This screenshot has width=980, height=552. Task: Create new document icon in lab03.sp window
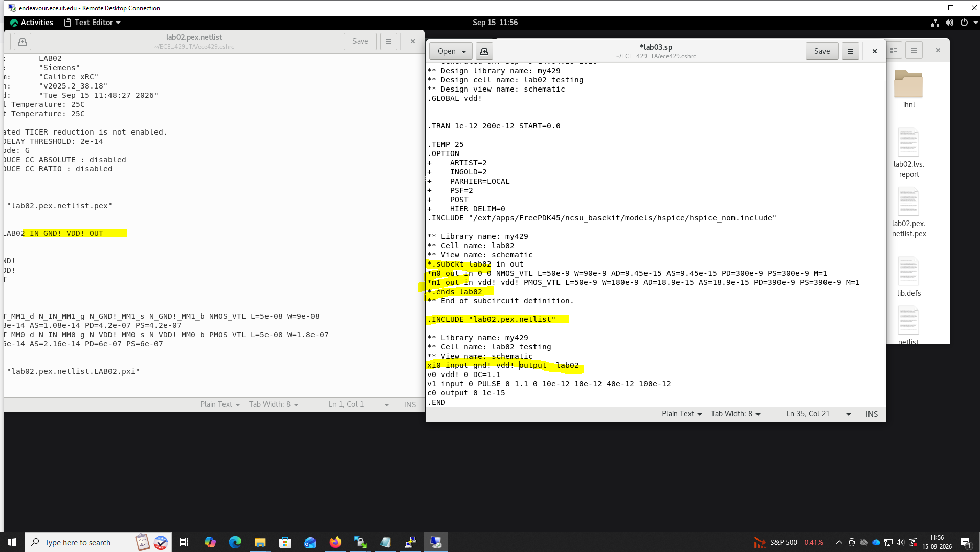(484, 51)
